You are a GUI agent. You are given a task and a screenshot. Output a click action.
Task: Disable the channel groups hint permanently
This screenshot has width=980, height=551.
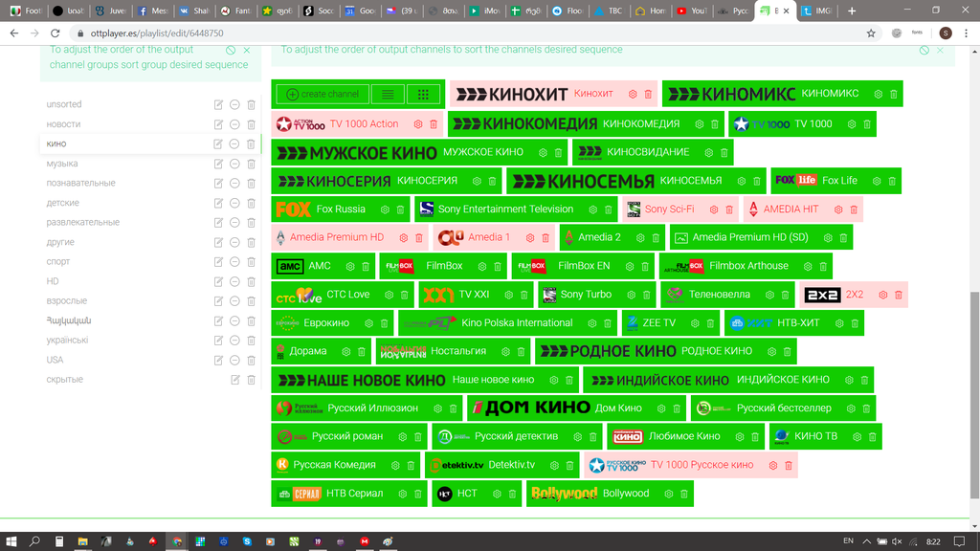(231, 50)
